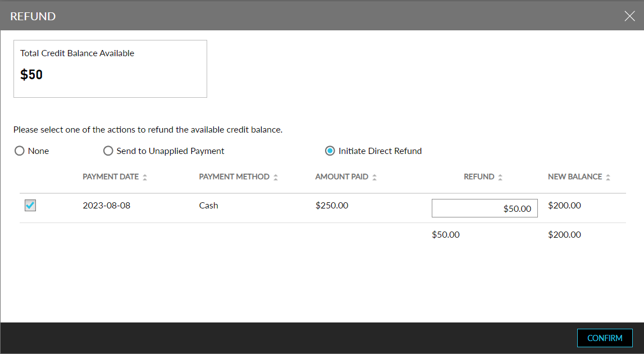
Task: Click the Cash payment method cell
Action: [208, 205]
